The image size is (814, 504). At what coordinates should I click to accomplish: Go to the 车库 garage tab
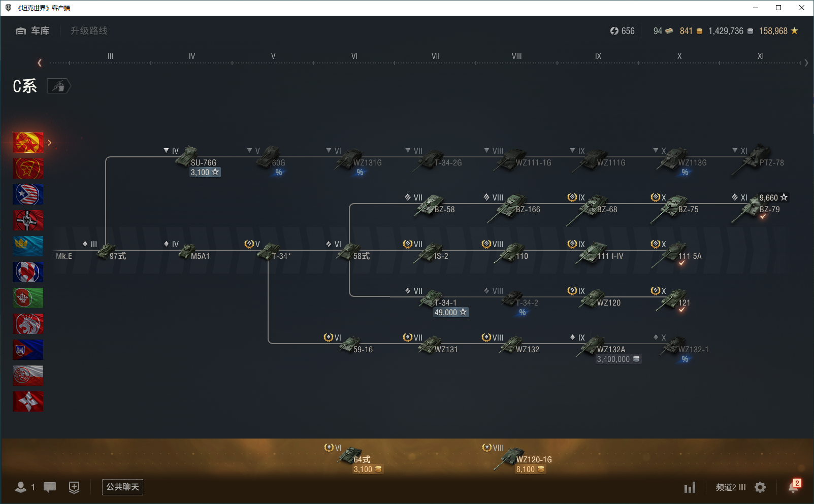pos(33,31)
